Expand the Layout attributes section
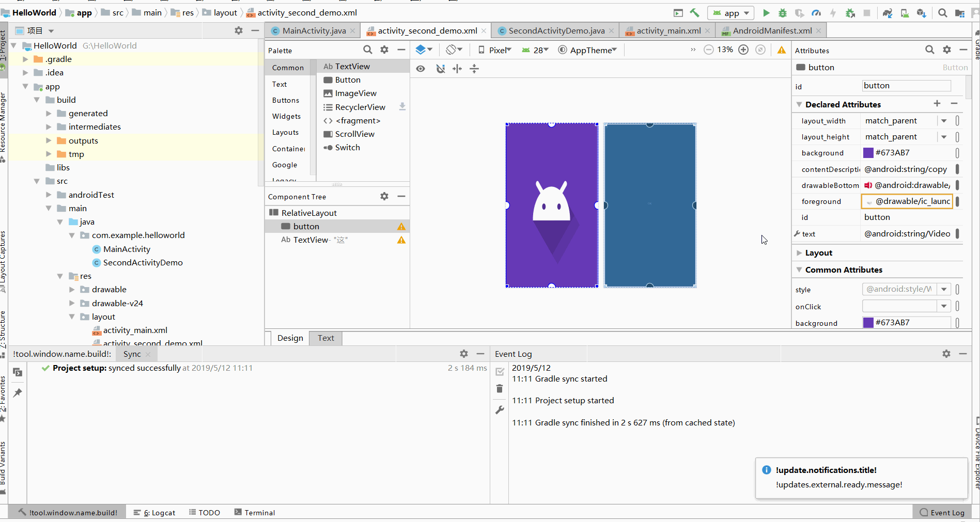The image size is (980, 522). pyautogui.click(x=799, y=253)
